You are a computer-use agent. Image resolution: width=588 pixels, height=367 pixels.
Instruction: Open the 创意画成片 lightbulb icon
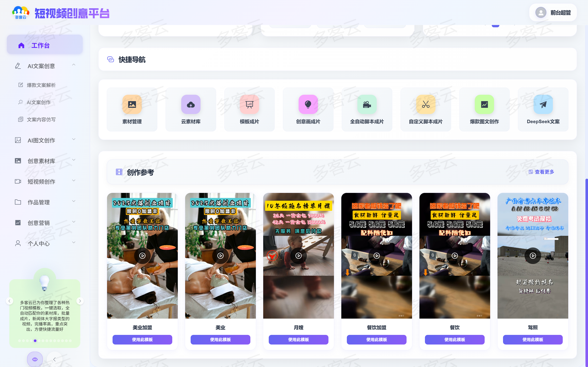point(308,104)
